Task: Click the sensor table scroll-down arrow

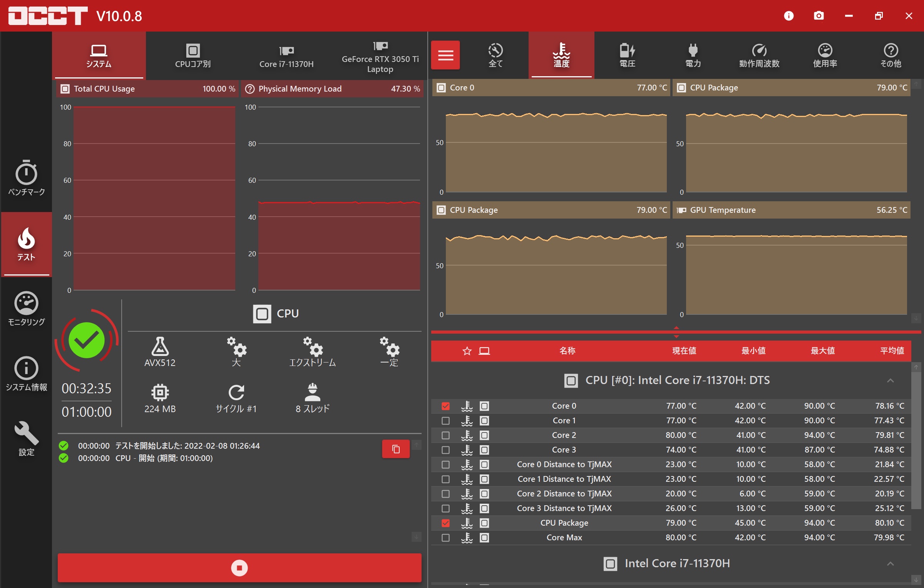Action: click(x=916, y=580)
